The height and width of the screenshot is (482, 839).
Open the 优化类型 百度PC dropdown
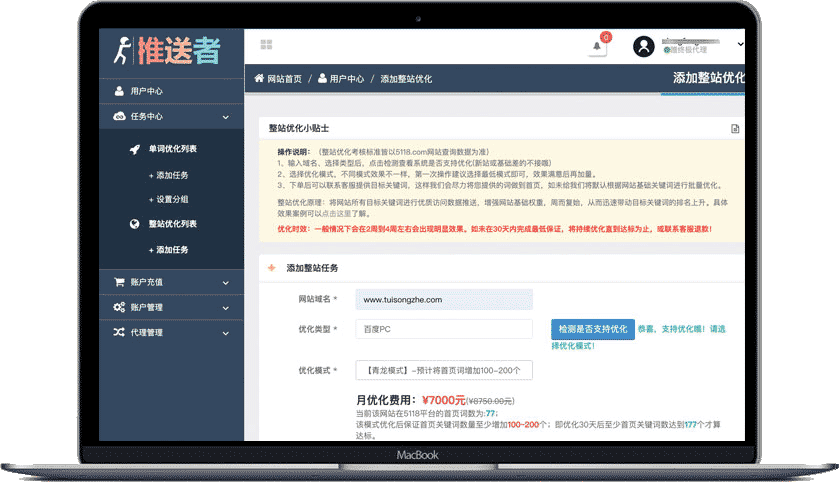click(x=444, y=329)
